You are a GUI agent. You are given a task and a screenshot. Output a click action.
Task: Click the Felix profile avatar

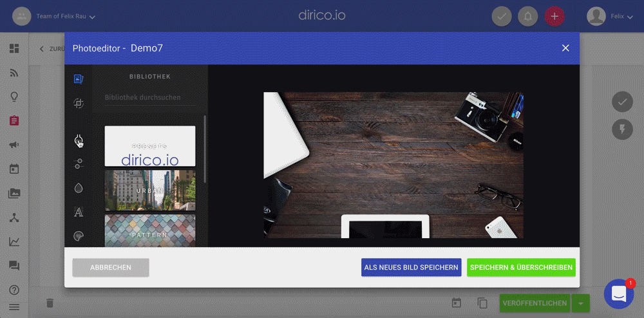coord(596,16)
